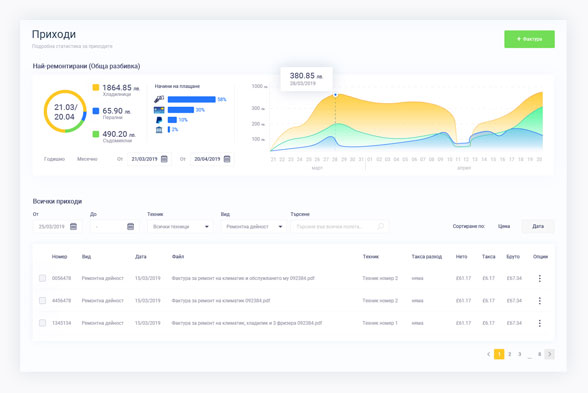Click the 10% payment progress bar
The image size is (588, 393).
(172, 120)
